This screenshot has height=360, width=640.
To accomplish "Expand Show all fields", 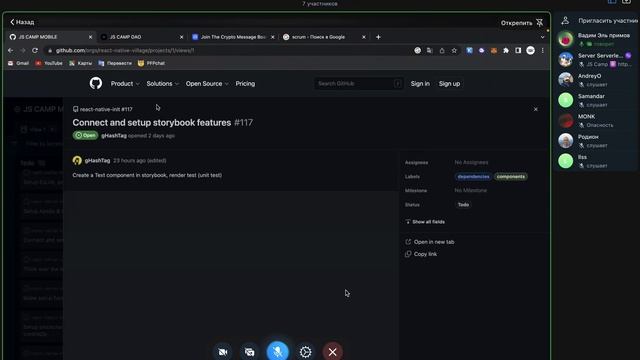I will pyautogui.click(x=425, y=222).
